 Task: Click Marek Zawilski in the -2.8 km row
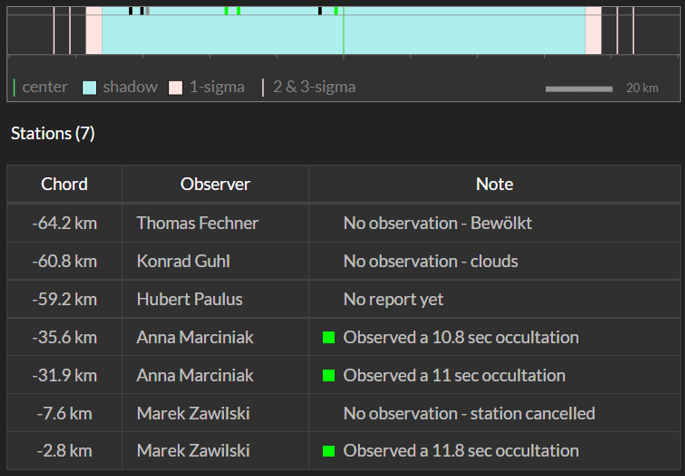point(193,451)
